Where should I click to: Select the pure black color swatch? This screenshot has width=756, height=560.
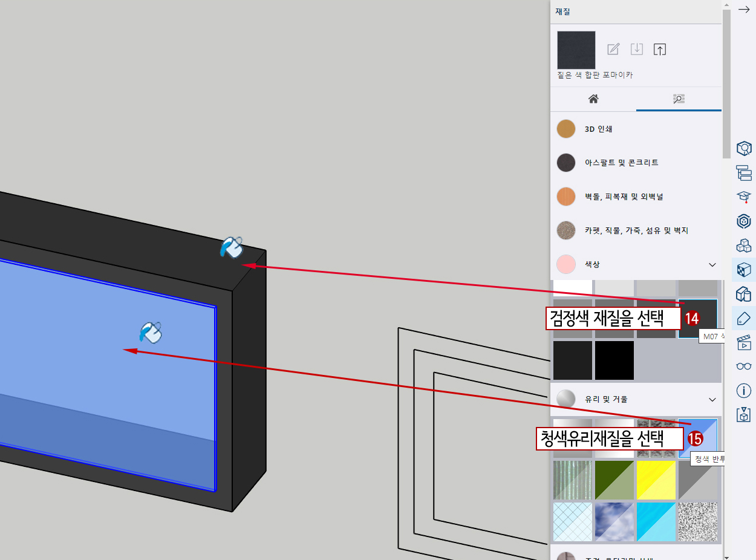[614, 360]
